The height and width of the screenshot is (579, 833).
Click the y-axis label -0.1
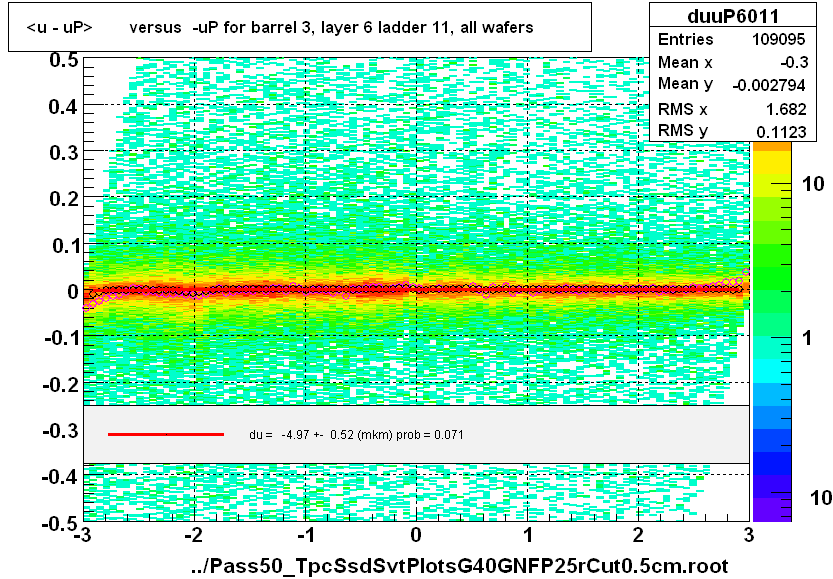60,338
